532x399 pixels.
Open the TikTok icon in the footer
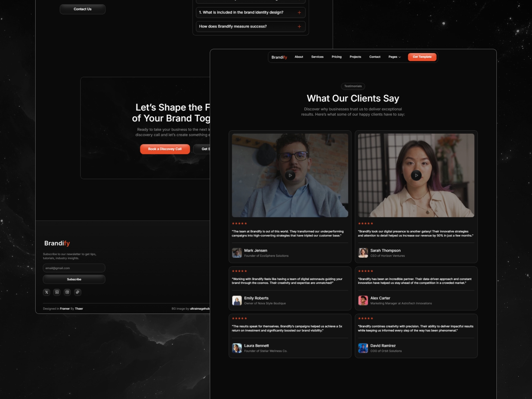pyautogui.click(x=77, y=292)
